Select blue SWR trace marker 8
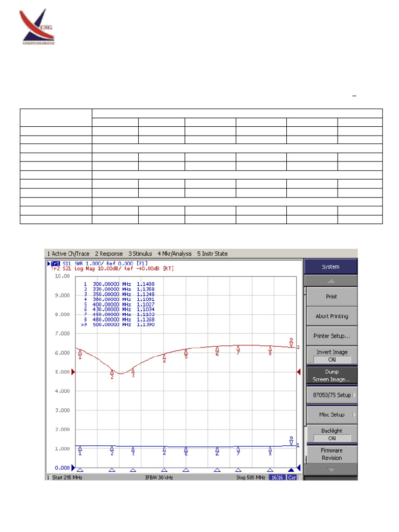Image resolution: width=399 pixels, height=532 pixels. [270, 451]
